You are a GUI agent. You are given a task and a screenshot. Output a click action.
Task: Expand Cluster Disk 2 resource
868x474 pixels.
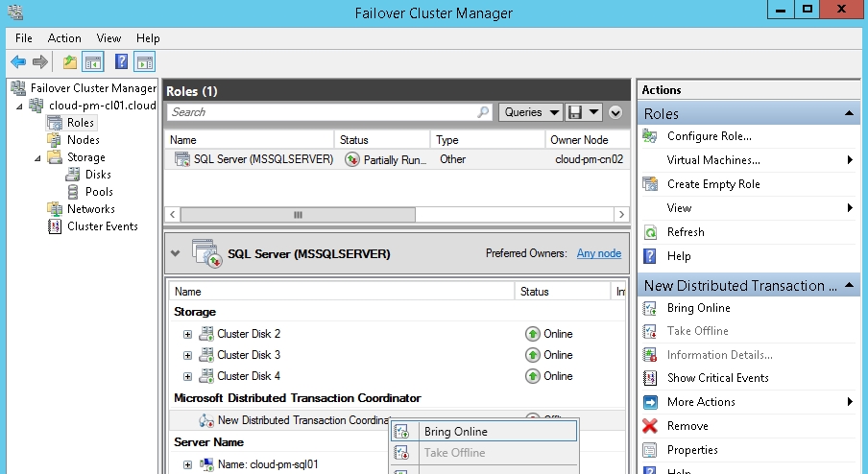tap(187, 334)
